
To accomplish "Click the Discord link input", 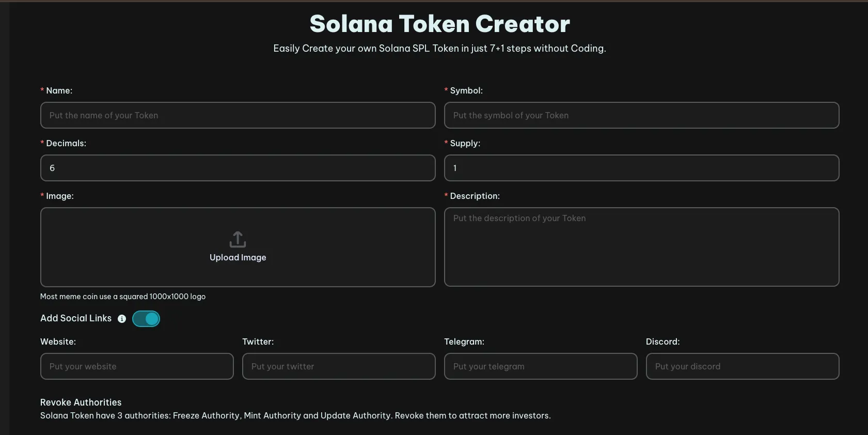I will (x=743, y=366).
